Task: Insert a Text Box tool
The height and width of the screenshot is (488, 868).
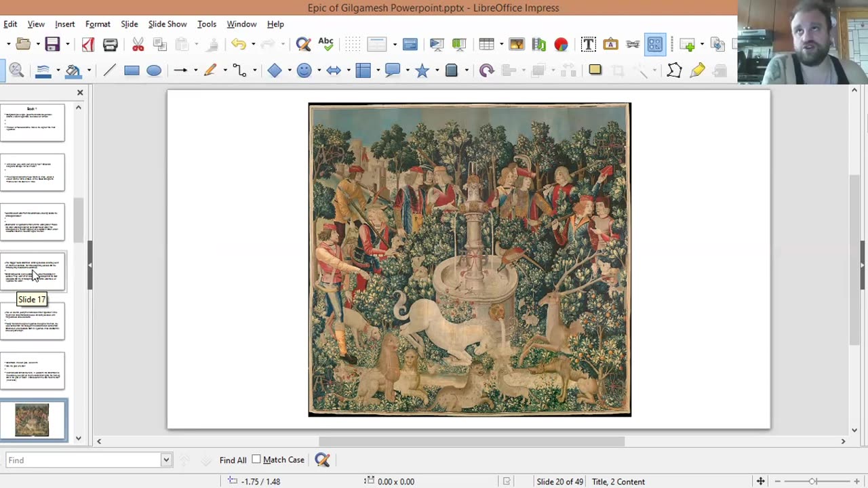Action: pos(588,45)
